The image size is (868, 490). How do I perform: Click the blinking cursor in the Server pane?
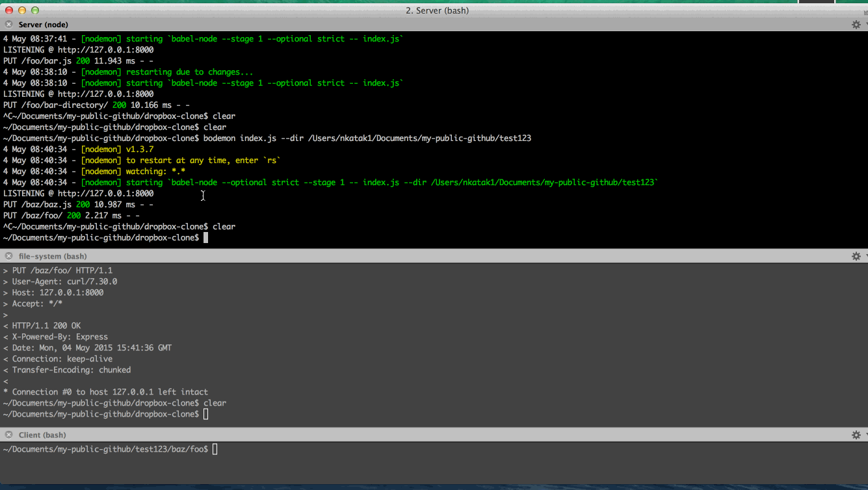click(x=205, y=237)
